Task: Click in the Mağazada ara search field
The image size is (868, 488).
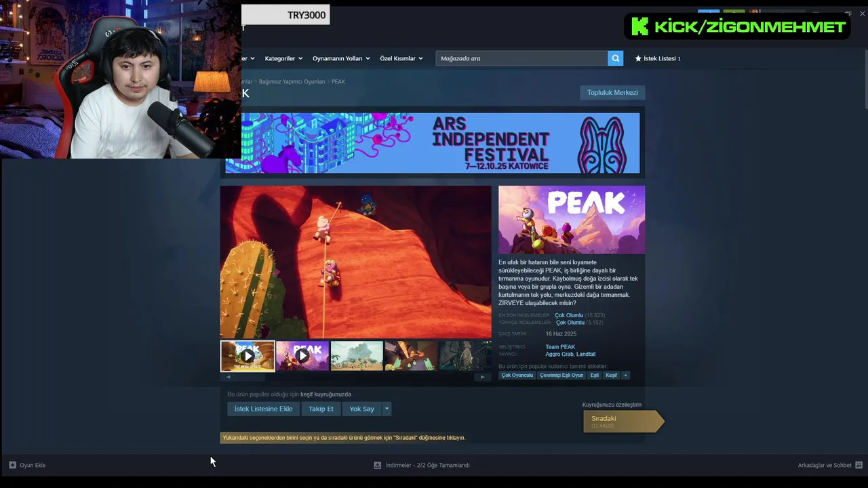Action: tap(522, 58)
